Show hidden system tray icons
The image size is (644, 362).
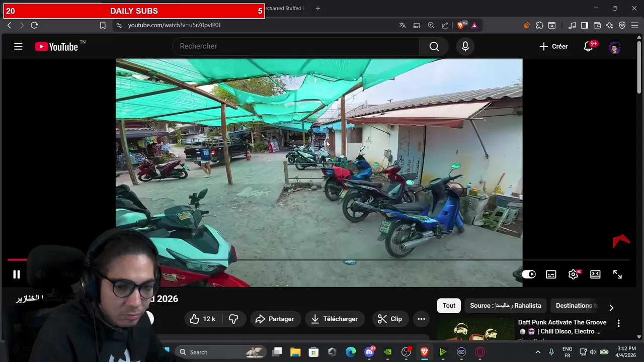pyautogui.click(x=537, y=352)
